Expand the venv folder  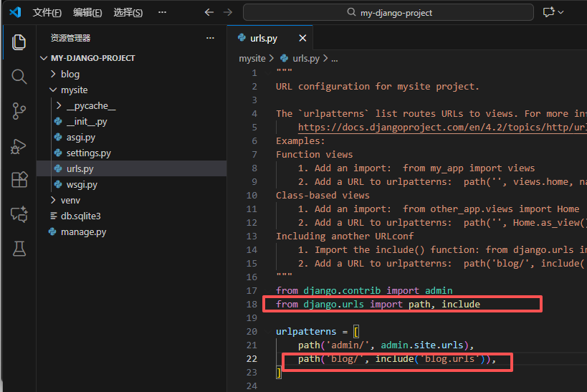click(70, 200)
